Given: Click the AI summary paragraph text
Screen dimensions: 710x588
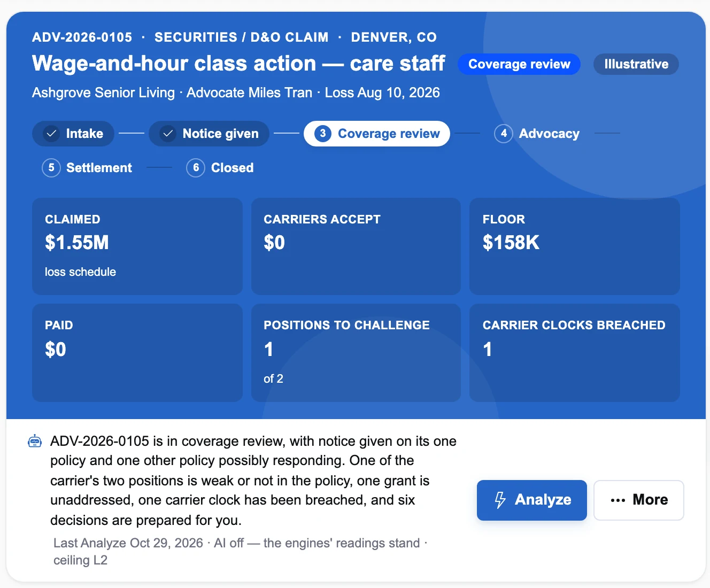Looking at the screenshot, I should point(253,481).
